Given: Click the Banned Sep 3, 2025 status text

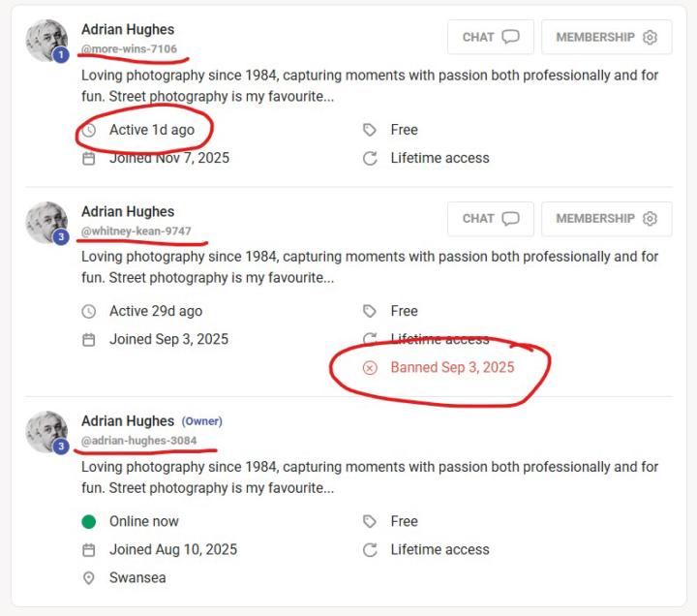Looking at the screenshot, I should [452, 368].
